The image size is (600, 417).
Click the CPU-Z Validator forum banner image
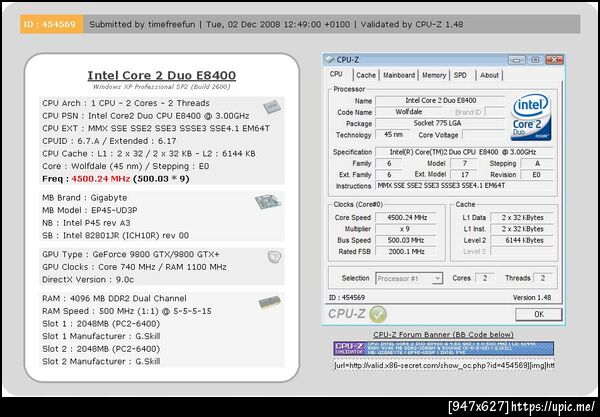[x=443, y=349]
